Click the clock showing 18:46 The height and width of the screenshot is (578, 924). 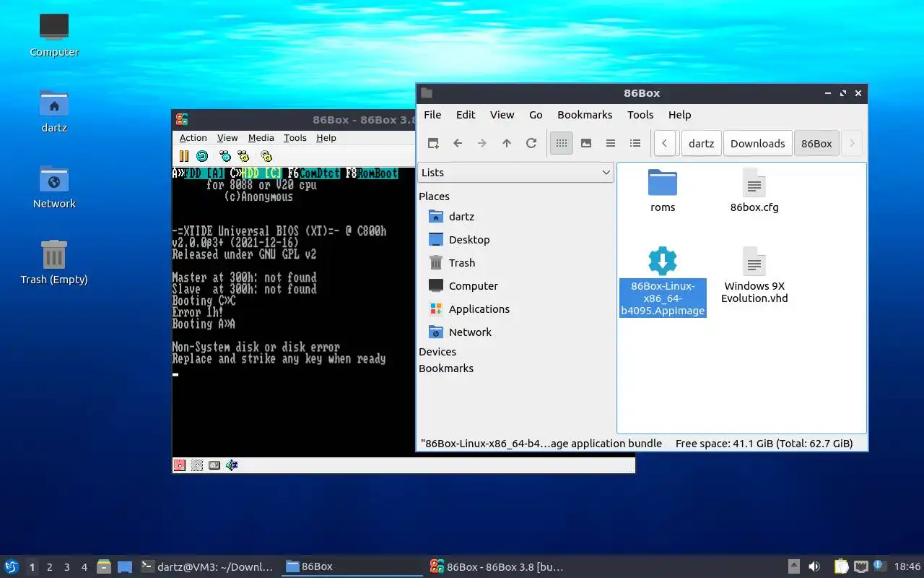click(907, 567)
